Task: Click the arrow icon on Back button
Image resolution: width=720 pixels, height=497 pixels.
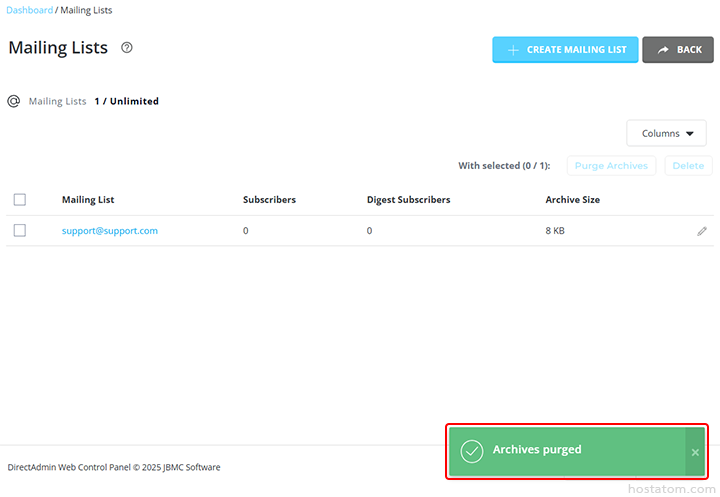Action: point(663,50)
